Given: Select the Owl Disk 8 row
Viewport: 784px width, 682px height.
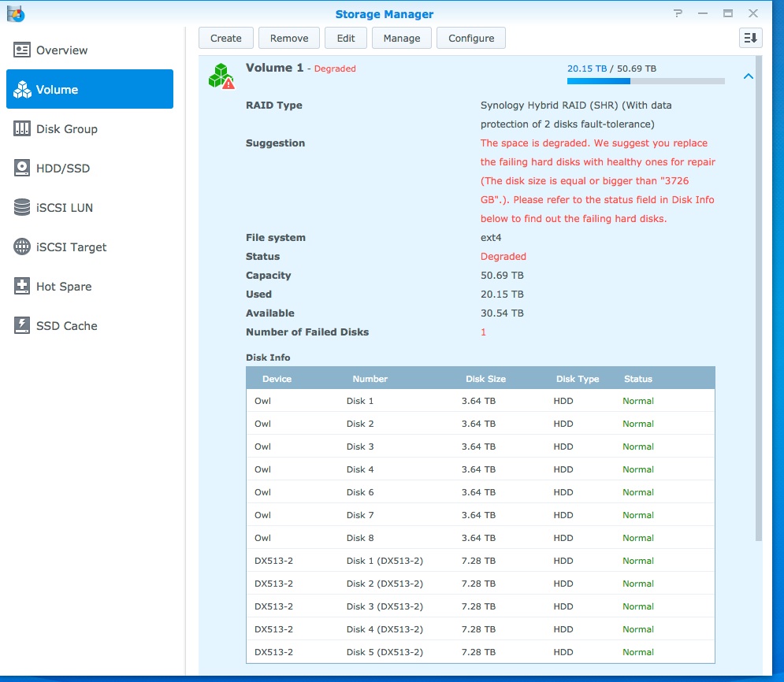Looking at the screenshot, I should click(x=481, y=538).
